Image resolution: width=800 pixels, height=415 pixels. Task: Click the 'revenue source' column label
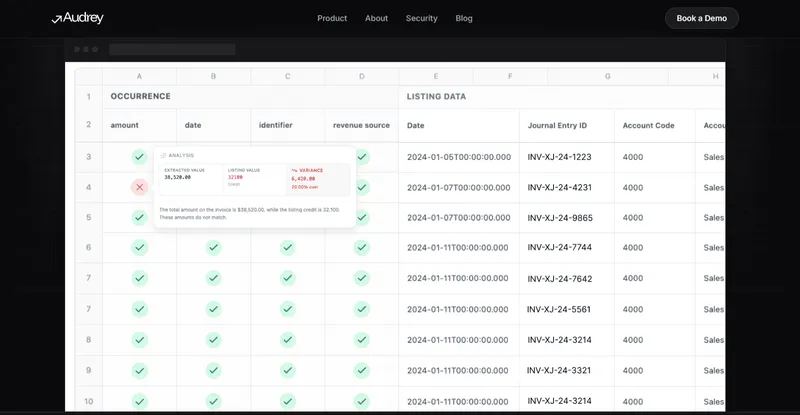coord(361,125)
